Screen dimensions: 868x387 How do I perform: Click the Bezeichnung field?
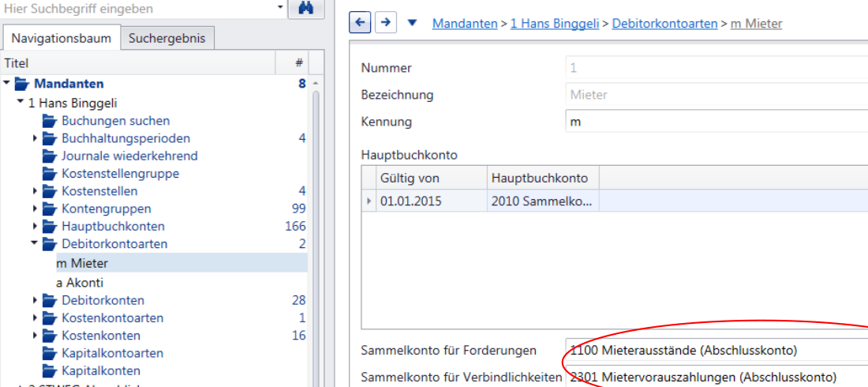click(x=716, y=94)
